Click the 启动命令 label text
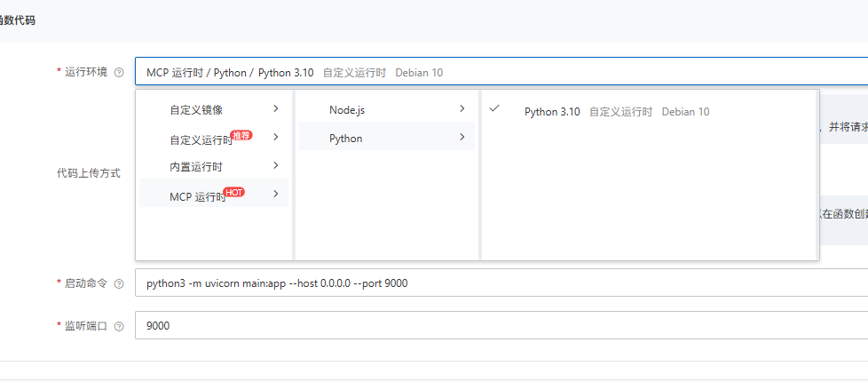The width and height of the screenshot is (868, 382). pyautogui.click(x=86, y=283)
